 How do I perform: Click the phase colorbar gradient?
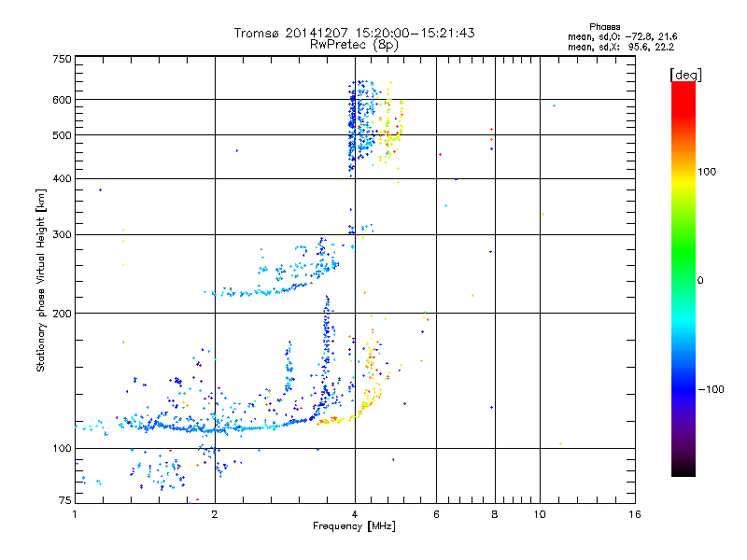(684, 278)
